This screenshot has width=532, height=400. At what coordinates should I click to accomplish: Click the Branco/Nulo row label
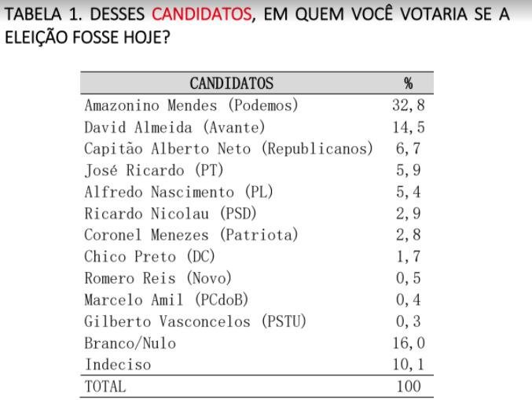pos(130,343)
